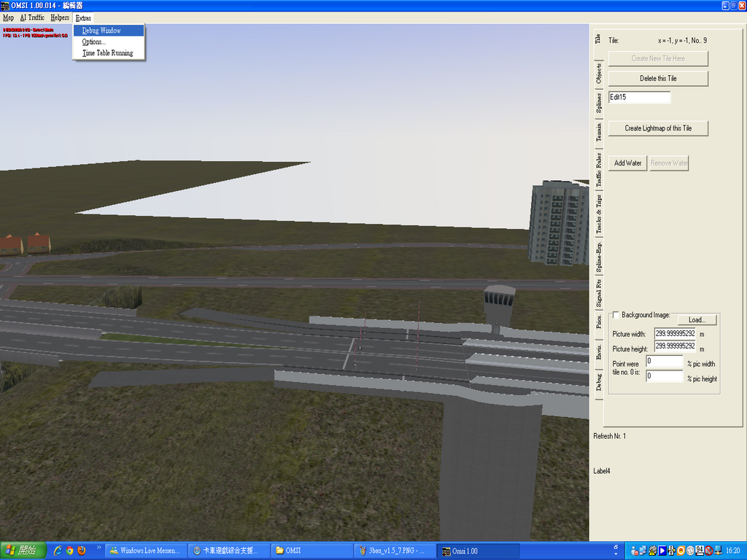Select Options... in the Extras menu
The image size is (747, 560).
pos(94,42)
